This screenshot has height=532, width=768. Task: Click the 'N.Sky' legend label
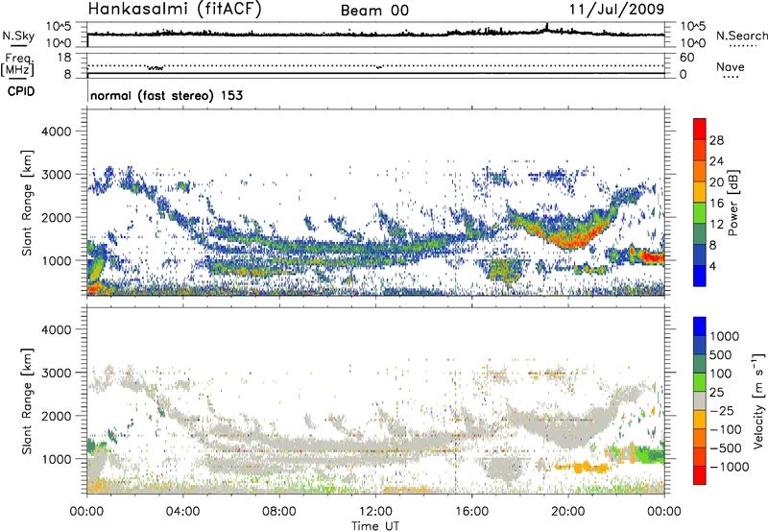18,36
